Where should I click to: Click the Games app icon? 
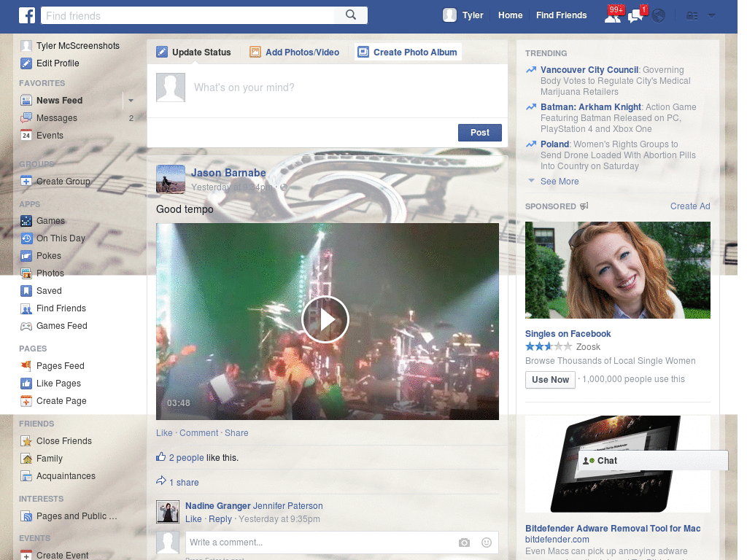click(x=26, y=221)
